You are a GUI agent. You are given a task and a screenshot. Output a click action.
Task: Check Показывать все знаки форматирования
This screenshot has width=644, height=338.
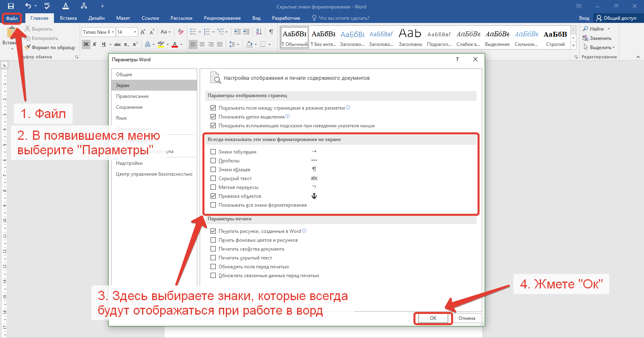pyautogui.click(x=213, y=205)
